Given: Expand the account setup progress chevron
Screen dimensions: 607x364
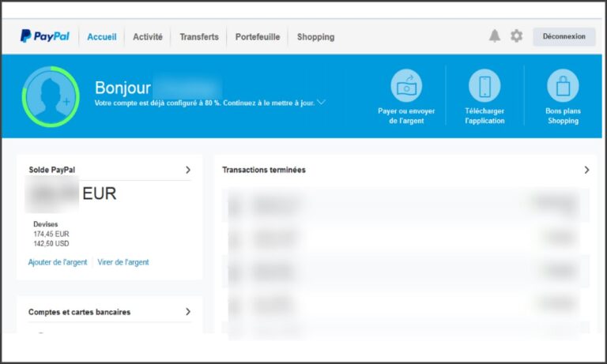Looking at the screenshot, I should [322, 102].
